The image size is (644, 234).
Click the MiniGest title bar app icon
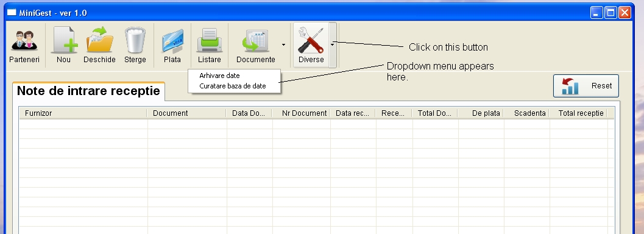tap(12, 12)
